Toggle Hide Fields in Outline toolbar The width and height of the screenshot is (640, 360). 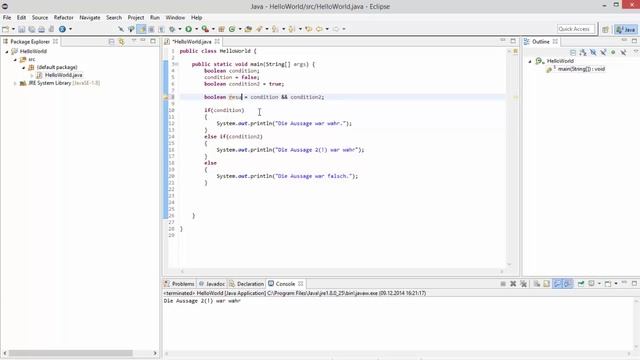593,52
